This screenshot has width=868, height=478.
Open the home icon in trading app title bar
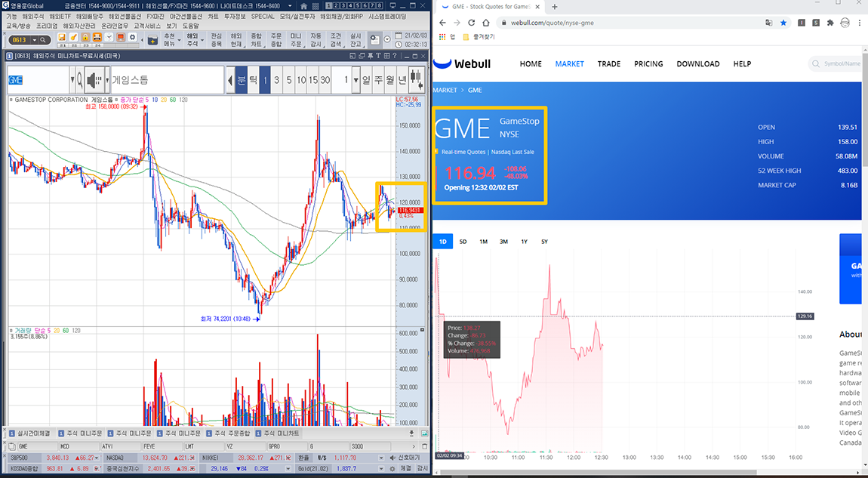tap(303, 5)
